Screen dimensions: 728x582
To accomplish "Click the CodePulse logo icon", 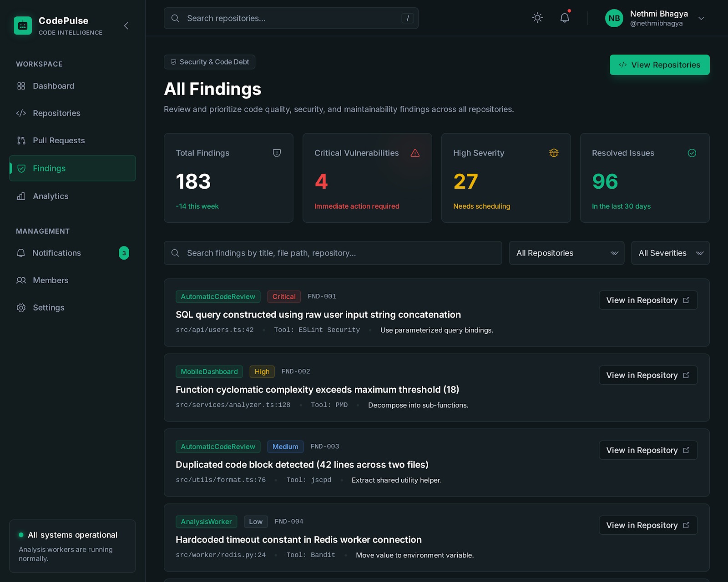I will point(23,26).
